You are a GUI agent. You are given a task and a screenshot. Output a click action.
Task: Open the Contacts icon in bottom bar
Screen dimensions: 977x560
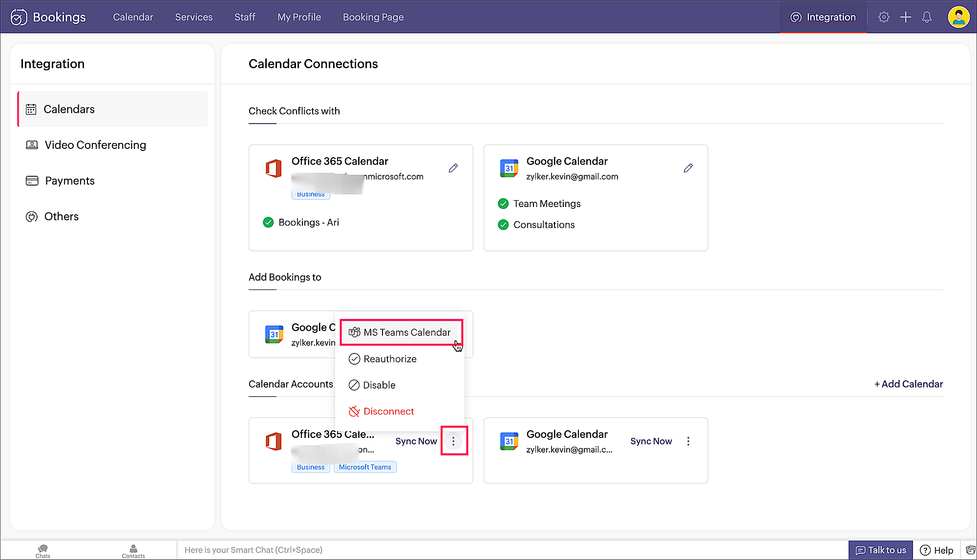point(133,551)
